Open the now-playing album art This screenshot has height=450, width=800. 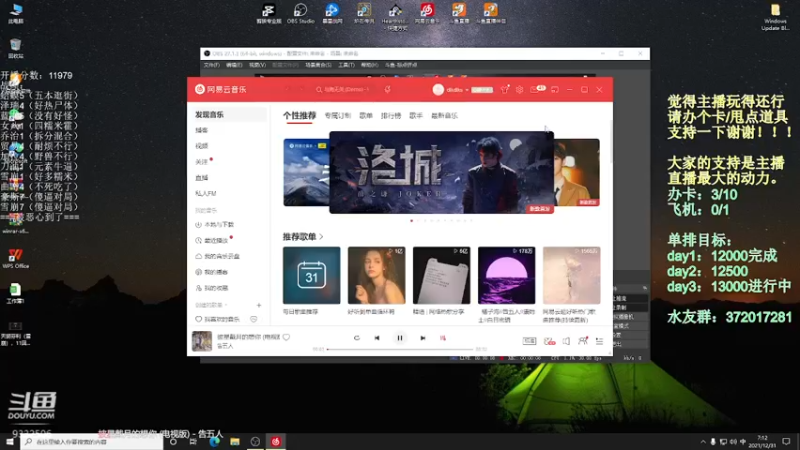point(202,341)
